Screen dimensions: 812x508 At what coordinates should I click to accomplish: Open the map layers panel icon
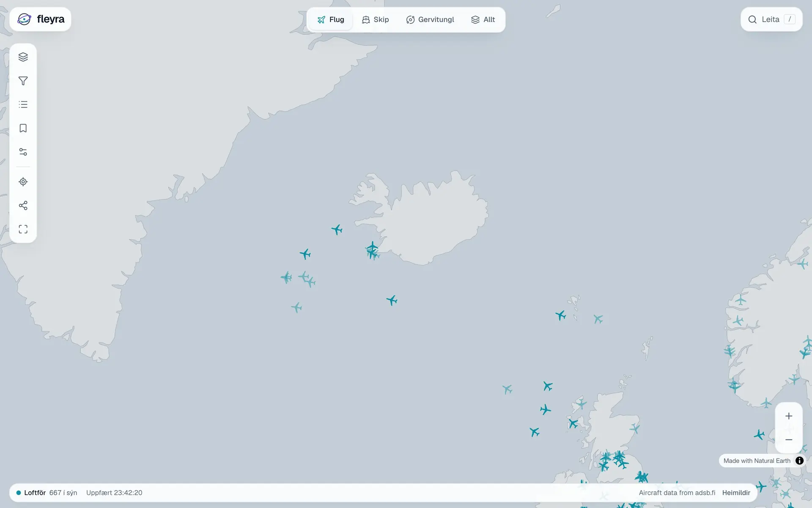click(23, 57)
